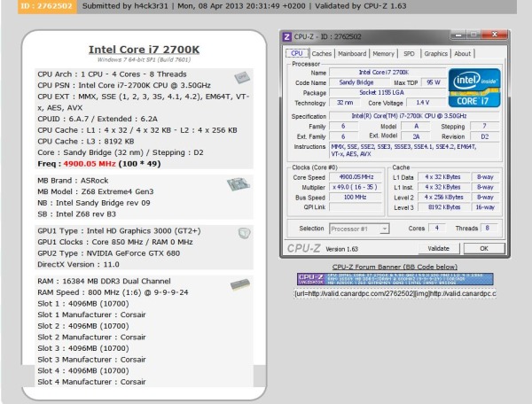
Task: Click the Core Speed 4900.05 MHz field
Action: click(356, 177)
